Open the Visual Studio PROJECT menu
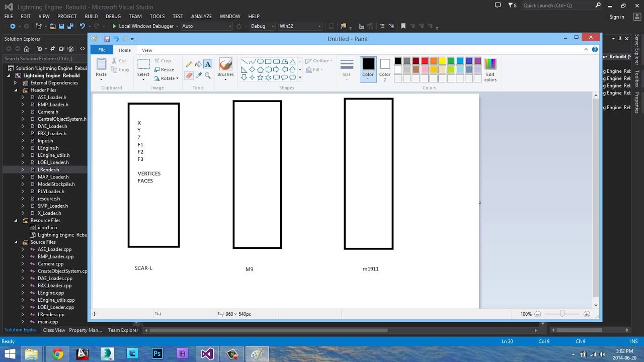This screenshot has width=644, height=362. pos(67,16)
